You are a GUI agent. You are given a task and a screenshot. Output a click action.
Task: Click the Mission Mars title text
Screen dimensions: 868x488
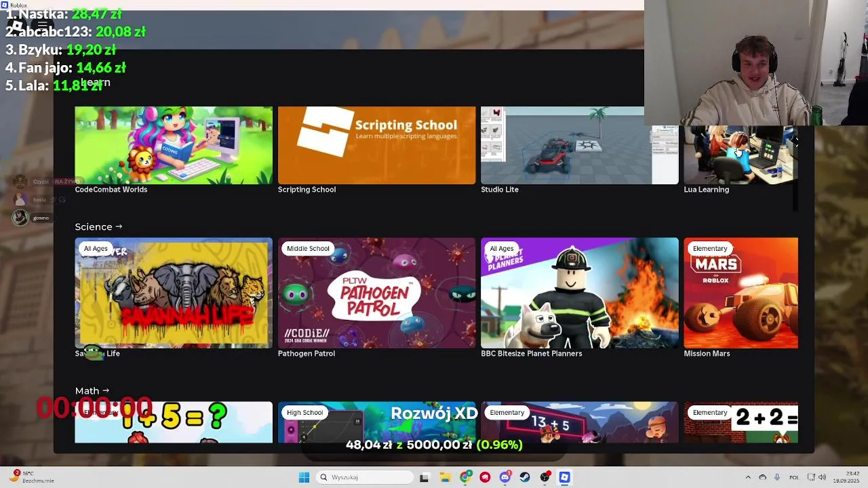tap(707, 354)
